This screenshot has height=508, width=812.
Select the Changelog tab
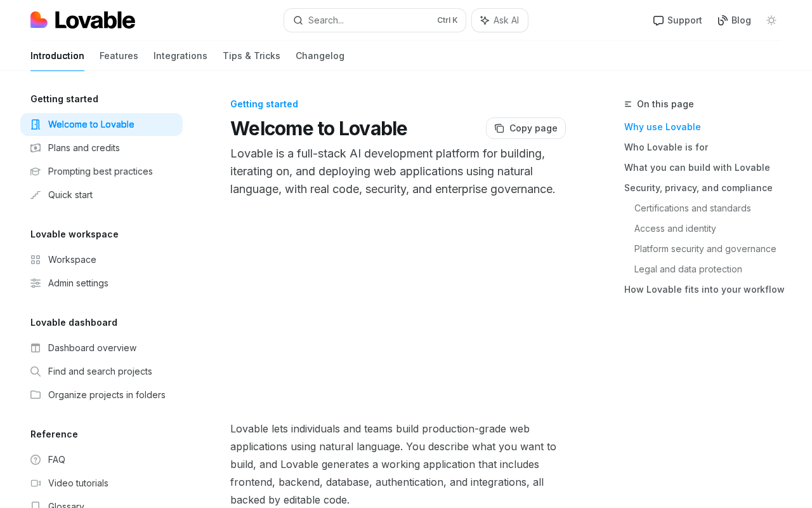click(x=320, y=56)
